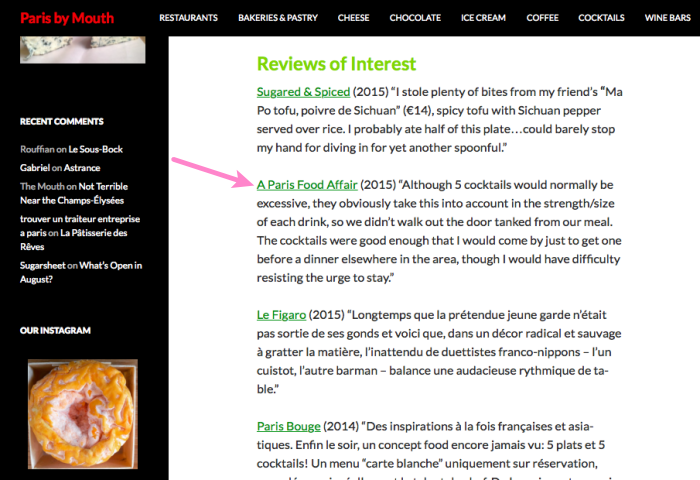Screen dimensions: 700x480
Task: Click the Sugarsheet commenter link
Action: click(x=42, y=265)
